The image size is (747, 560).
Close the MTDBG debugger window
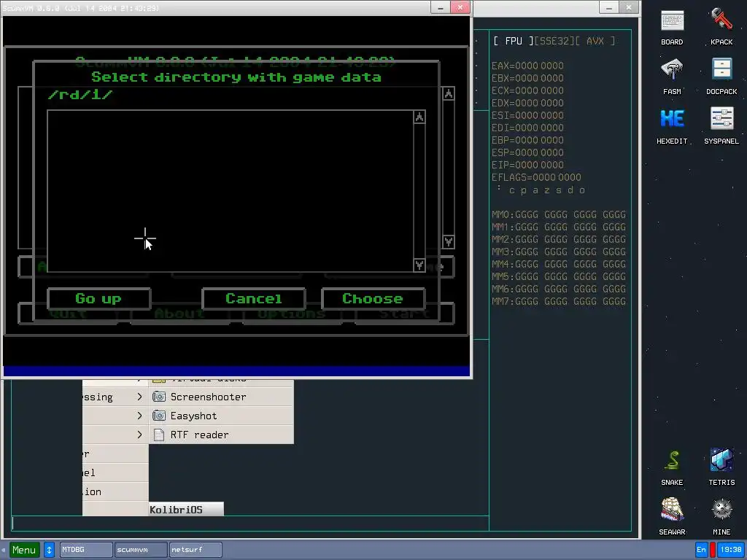click(629, 7)
